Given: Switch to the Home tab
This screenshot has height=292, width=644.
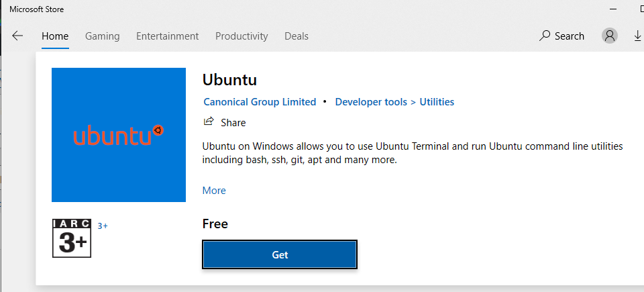Looking at the screenshot, I should (55, 36).
